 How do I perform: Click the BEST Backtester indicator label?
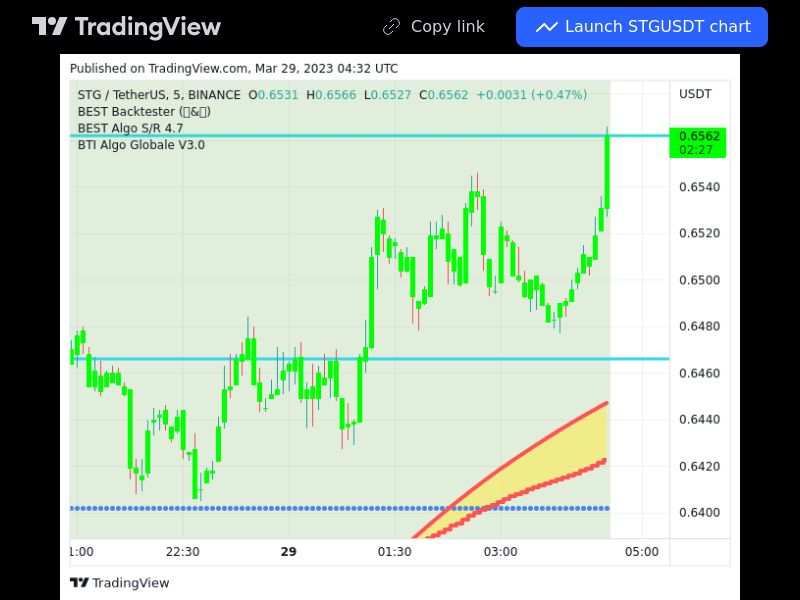coord(144,111)
